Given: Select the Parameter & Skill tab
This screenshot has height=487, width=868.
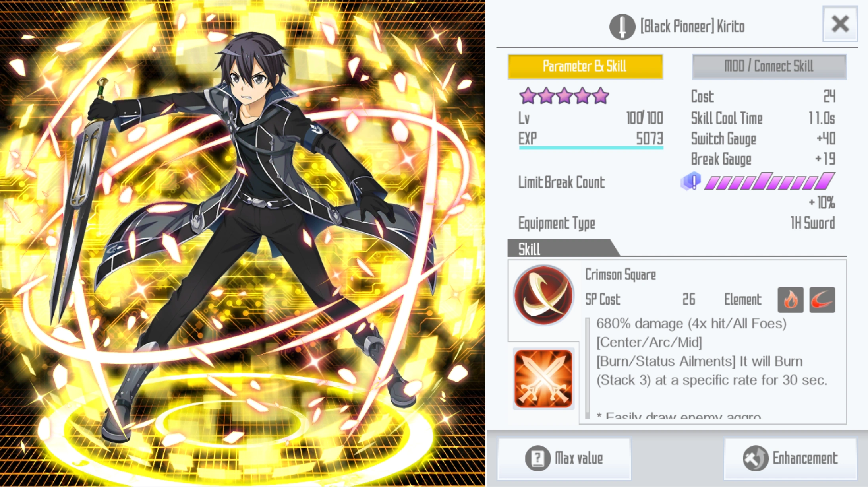Looking at the screenshot, I should coord(585,66).
